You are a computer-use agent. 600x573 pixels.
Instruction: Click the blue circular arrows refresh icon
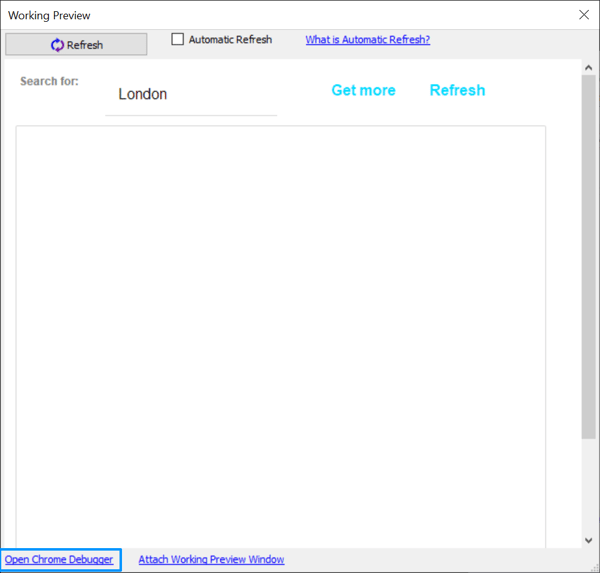[x=57, y=45]
